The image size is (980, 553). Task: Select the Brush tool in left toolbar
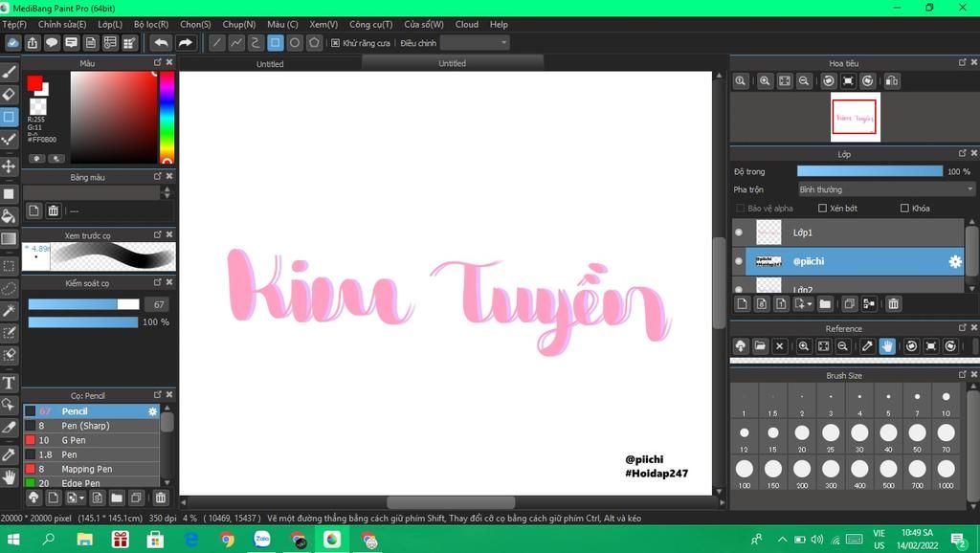(x=9, y=72)
